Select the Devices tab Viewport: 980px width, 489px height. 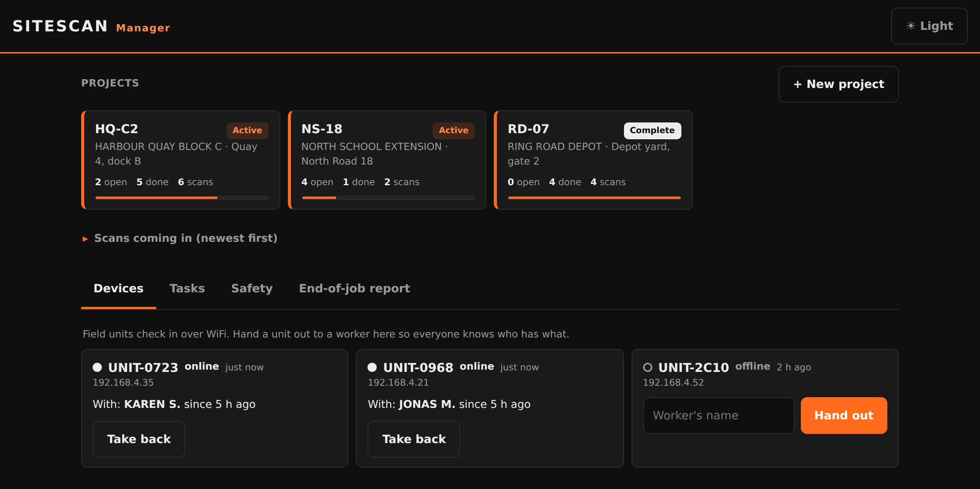click(x=119, y=289)
